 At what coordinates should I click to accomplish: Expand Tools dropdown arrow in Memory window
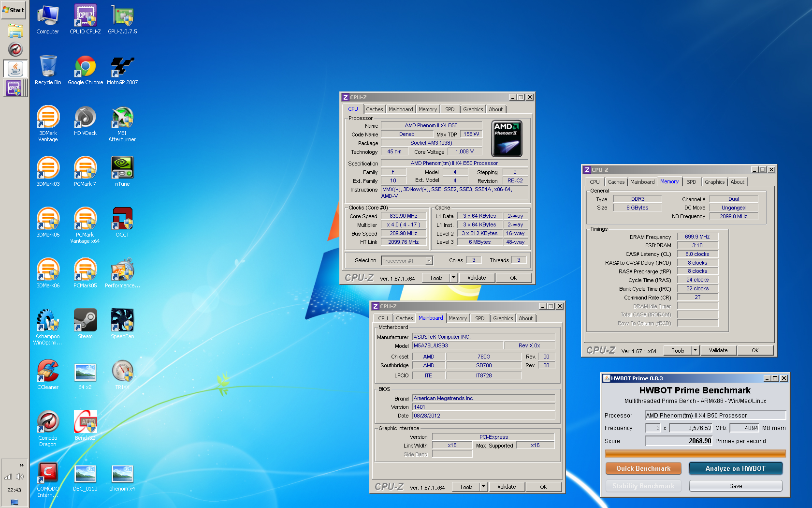[695, 350]
